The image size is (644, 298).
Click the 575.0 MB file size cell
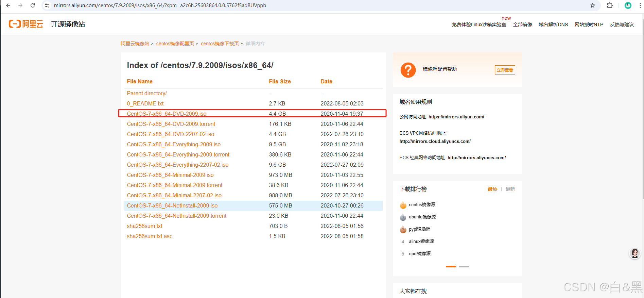[x=281, y=205]
